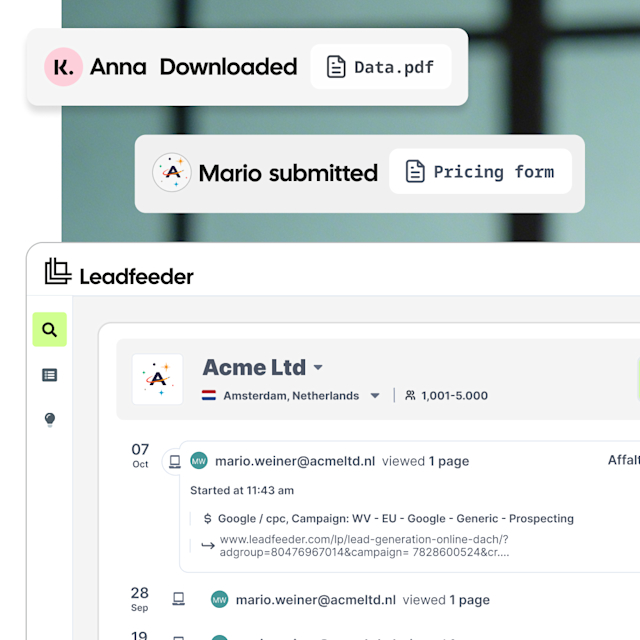640x640 pixels.
Task: Click the Netherlands flag icon
Action: click(209, 395)
